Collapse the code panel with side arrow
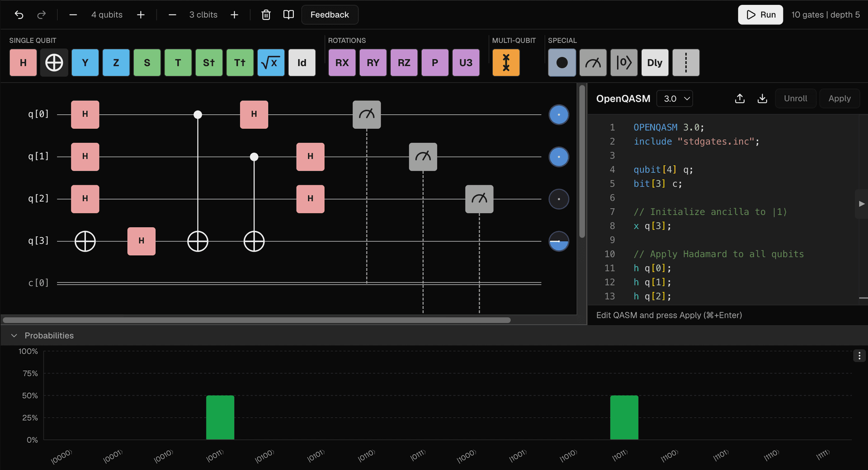Viewport: 868px width, 470px height. pos(861,204)
